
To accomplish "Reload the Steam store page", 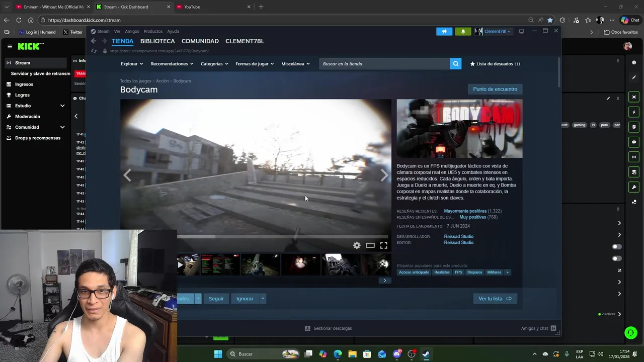I will coord(94,51).
